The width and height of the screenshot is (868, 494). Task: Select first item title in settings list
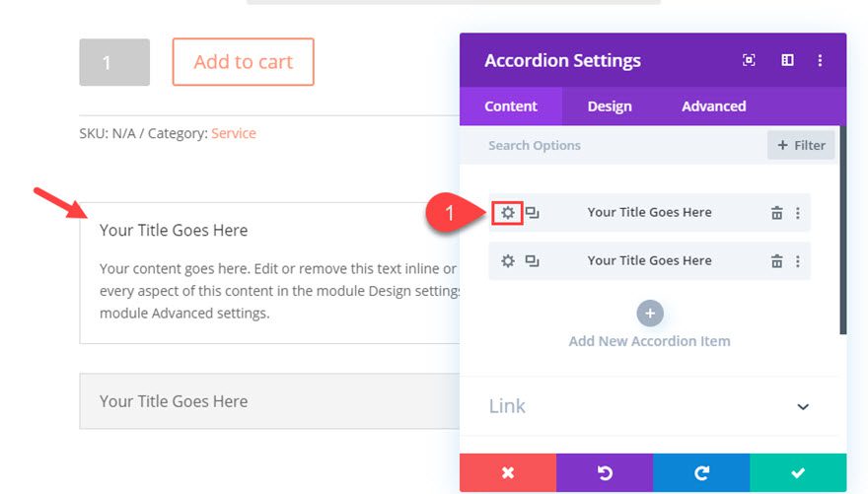(x=649, y=212)
